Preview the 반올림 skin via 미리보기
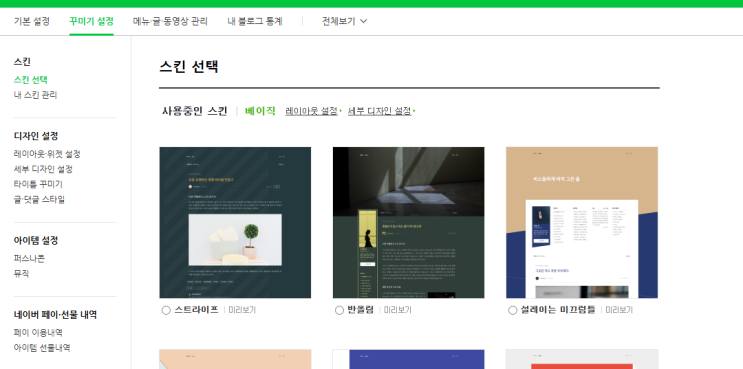This screenshot has width=743, height=369. pos(398,310)
